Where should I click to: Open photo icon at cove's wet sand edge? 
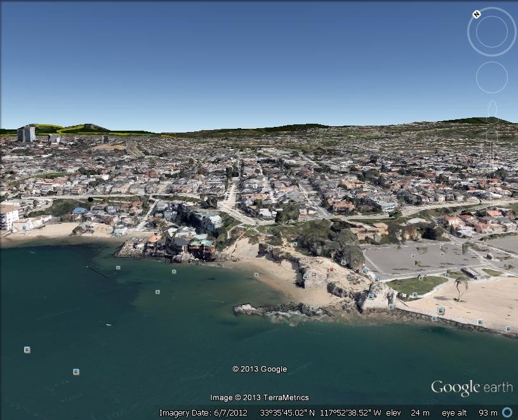pyautogui.click(x=256, y=274)
